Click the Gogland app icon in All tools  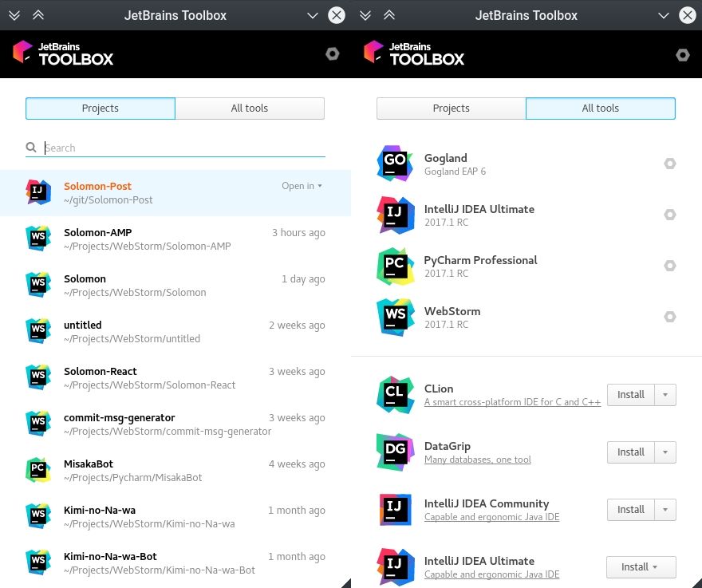[x=395, y=164]
